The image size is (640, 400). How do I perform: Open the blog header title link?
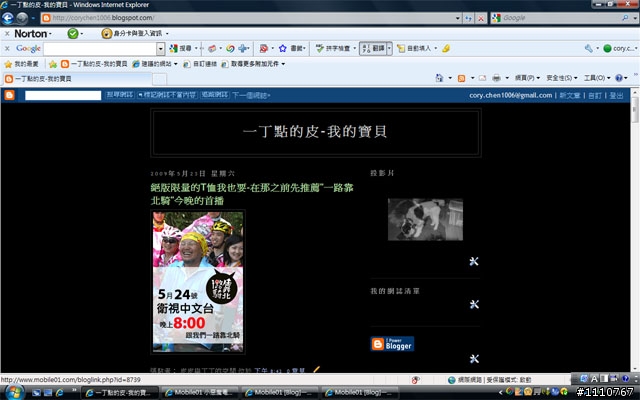click(315, 131)
